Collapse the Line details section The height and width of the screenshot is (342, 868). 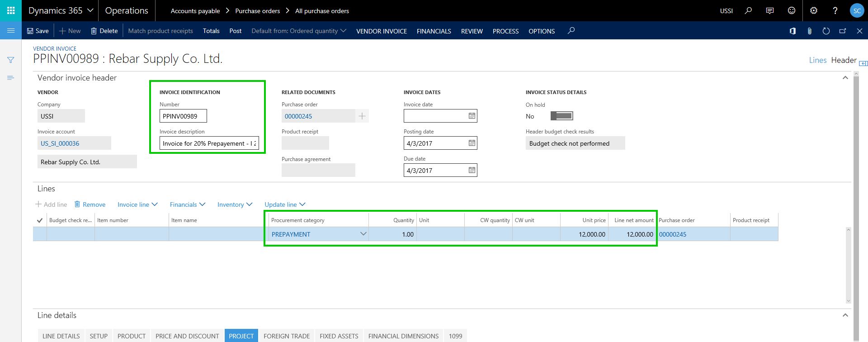(x=845, y=315)
